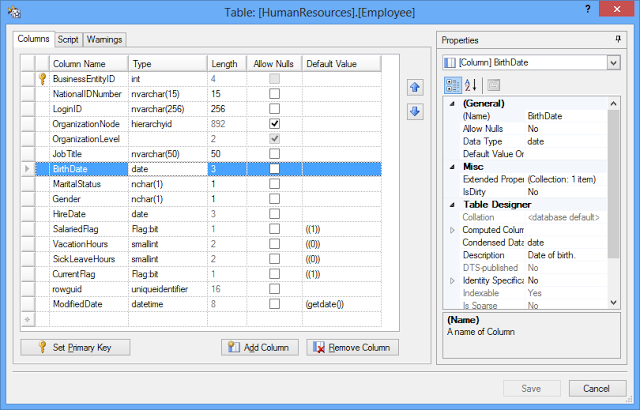
Task: Switch properties to Categorized view
Action: click(x=451, y=85)
